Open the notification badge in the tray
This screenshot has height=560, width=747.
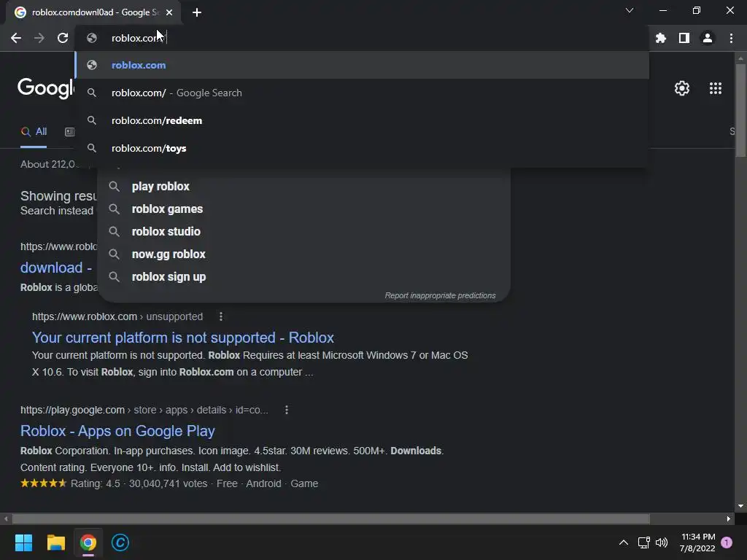coord(727,542)
